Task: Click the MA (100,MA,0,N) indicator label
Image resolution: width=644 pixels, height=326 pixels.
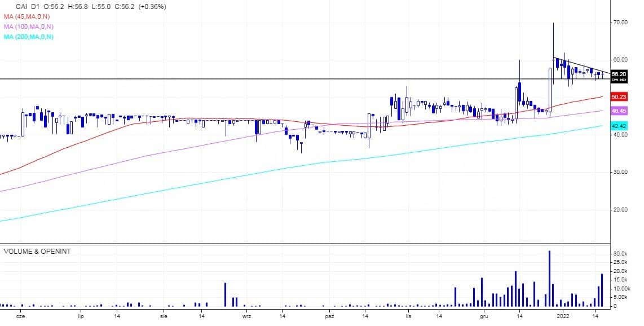Action: (29, 27)
